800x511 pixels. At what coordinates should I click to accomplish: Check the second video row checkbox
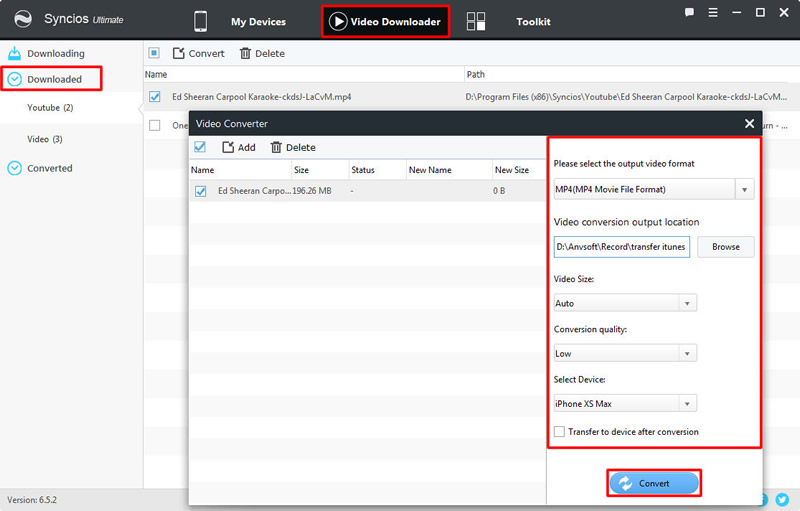pyautogui.click(x=155, y=125)
